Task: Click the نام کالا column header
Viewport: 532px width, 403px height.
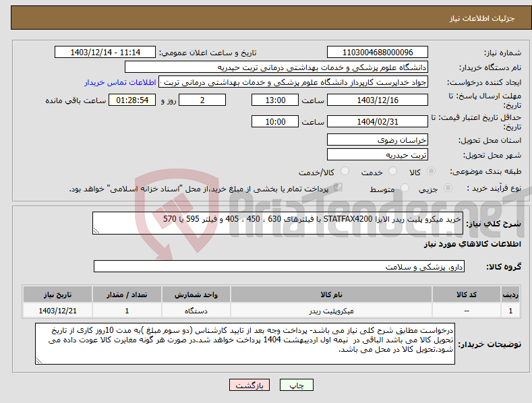Action: [x=331, y=294]
